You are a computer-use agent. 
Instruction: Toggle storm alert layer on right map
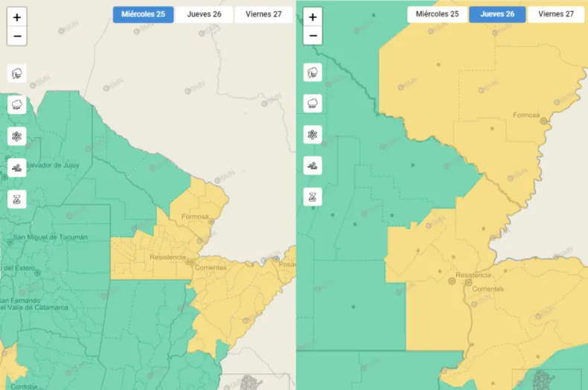click(x=313, y=72)
